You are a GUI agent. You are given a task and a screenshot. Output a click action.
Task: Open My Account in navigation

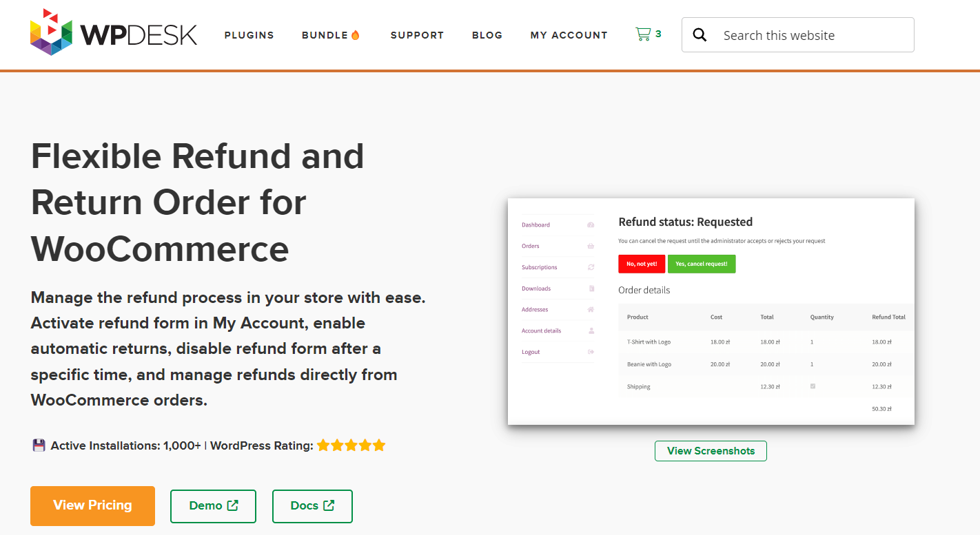coord(569,35)
